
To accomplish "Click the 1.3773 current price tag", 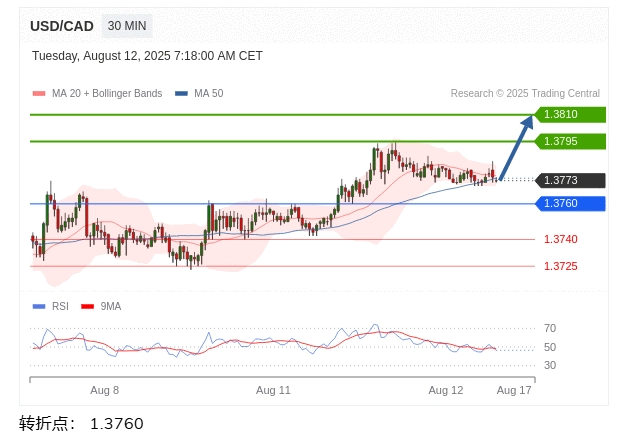I will click(570, 180).
